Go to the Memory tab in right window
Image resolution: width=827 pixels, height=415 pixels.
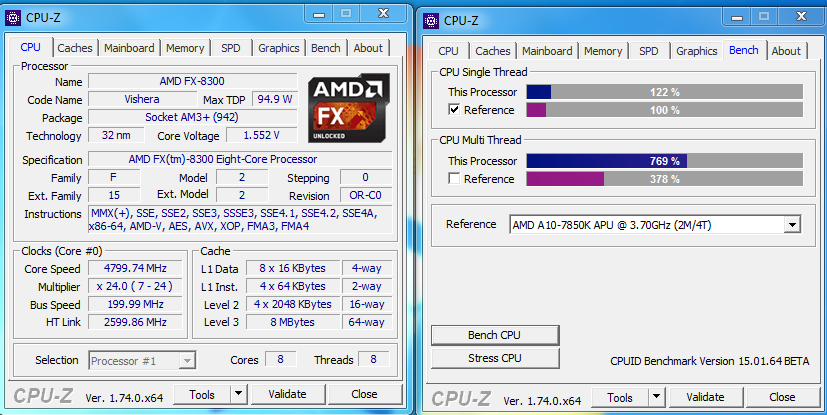coord(603,51)
